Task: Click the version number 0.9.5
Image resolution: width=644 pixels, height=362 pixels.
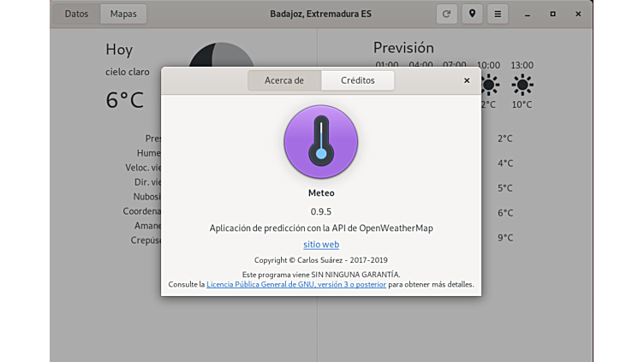Action: point(321,211)
